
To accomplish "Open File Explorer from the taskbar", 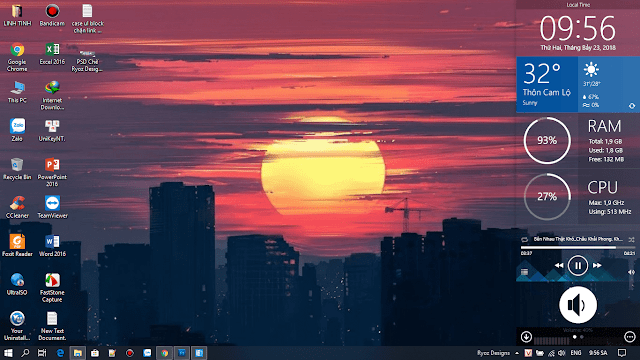I will click(x=77, y=353).
